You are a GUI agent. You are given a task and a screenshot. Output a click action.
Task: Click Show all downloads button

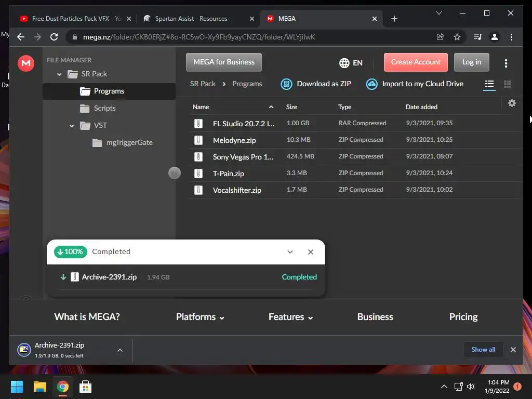pos(483,350)
